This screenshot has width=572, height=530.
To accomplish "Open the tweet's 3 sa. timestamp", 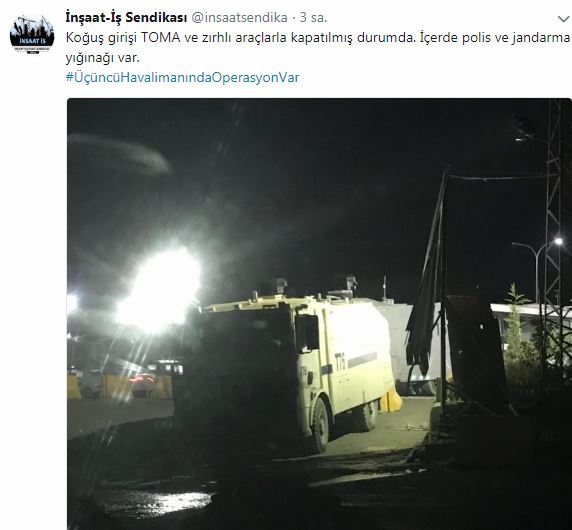I will pos(313,18).
